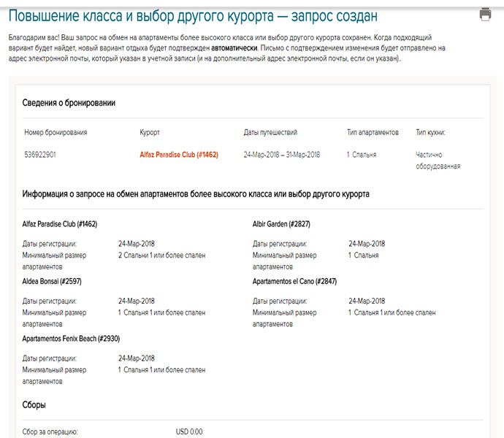The image size is (504, 438).
Task: Click the "1 Спальня" value in the booking details row
Action: pyautogui.click(x=362, y=155)
